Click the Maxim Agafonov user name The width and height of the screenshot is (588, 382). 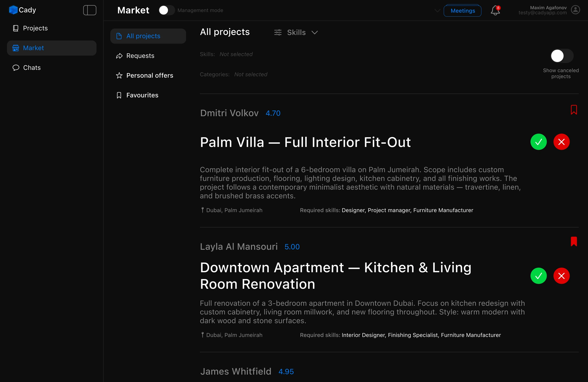[548, 8]
